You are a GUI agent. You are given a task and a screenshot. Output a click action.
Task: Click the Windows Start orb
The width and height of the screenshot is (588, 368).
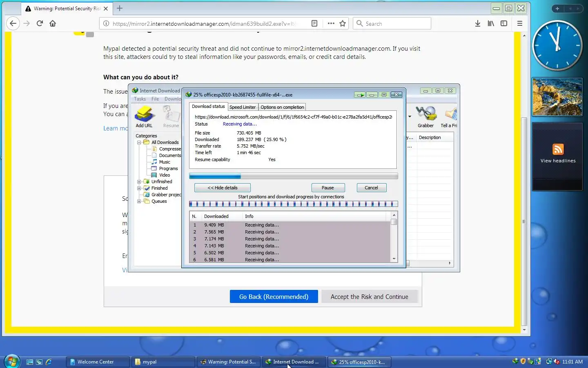click(x=11, y=361)
